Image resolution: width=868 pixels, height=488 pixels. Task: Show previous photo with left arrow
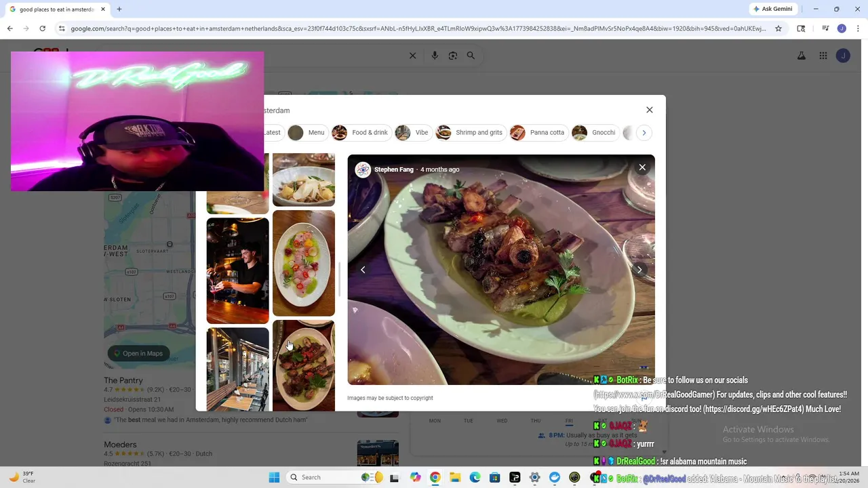click(363, 270)
